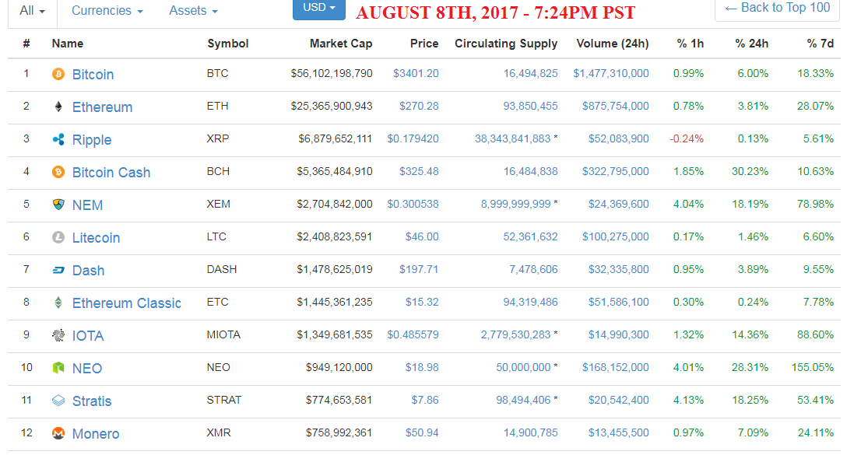
Task: Expand the Currencies dropdown
Action: point(107,11)
